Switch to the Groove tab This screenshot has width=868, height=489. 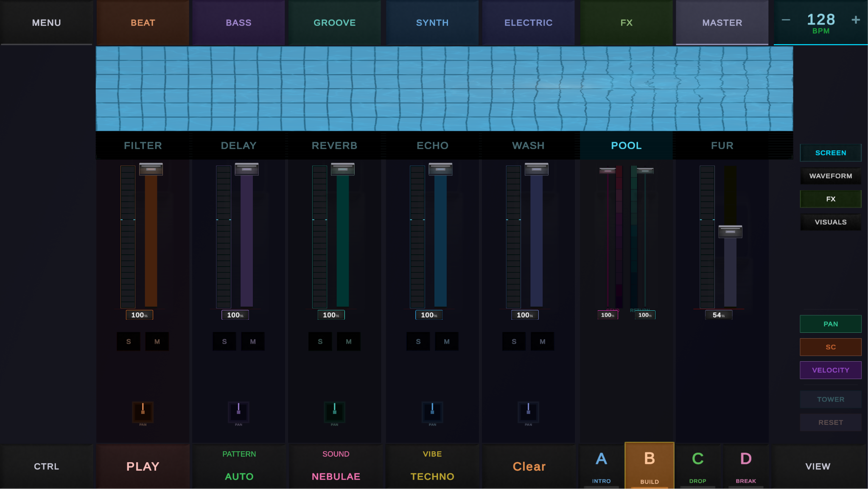click(335, 22)
